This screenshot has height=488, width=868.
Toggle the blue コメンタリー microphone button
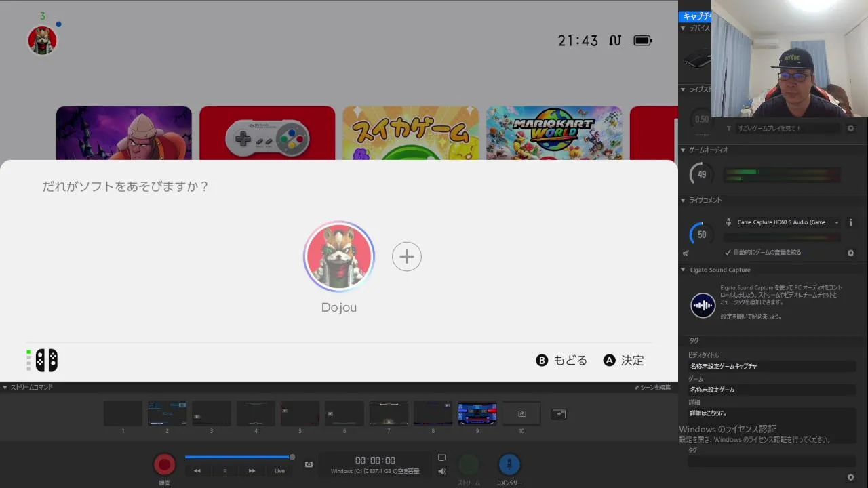[x=509, y=465]
